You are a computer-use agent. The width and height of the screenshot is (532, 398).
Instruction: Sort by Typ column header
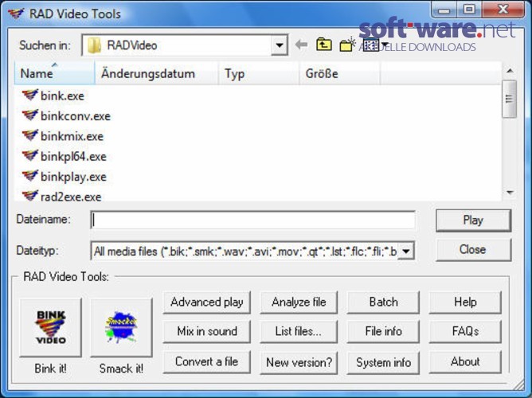point(259,73)
